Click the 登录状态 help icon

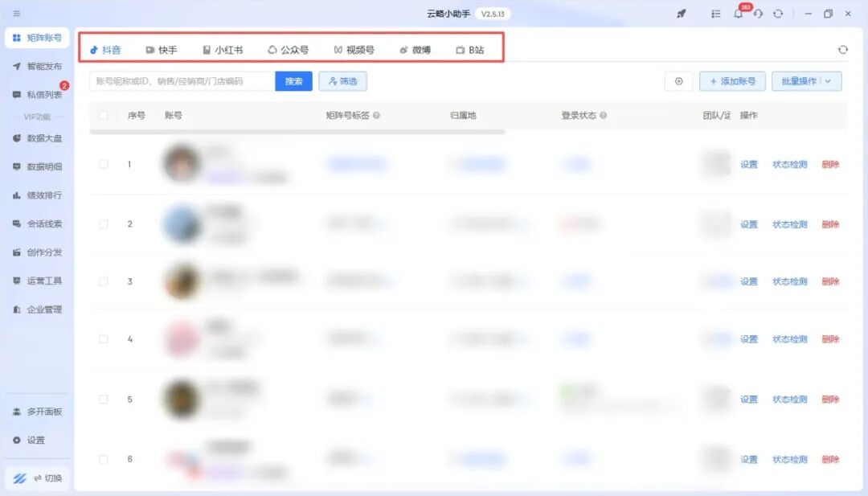coord(604,115)
